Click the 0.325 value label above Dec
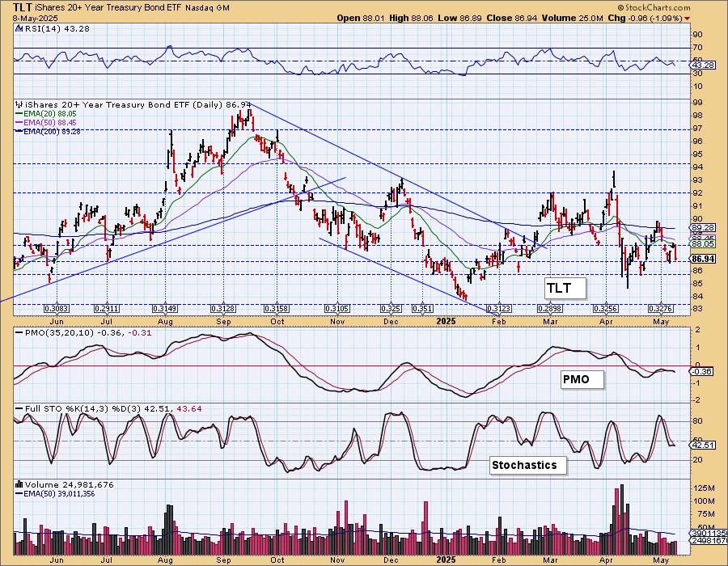 coord(391,309)
